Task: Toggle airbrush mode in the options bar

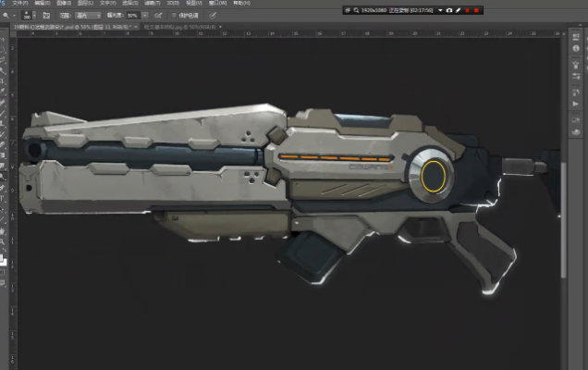Action: [x=158, y=16]
